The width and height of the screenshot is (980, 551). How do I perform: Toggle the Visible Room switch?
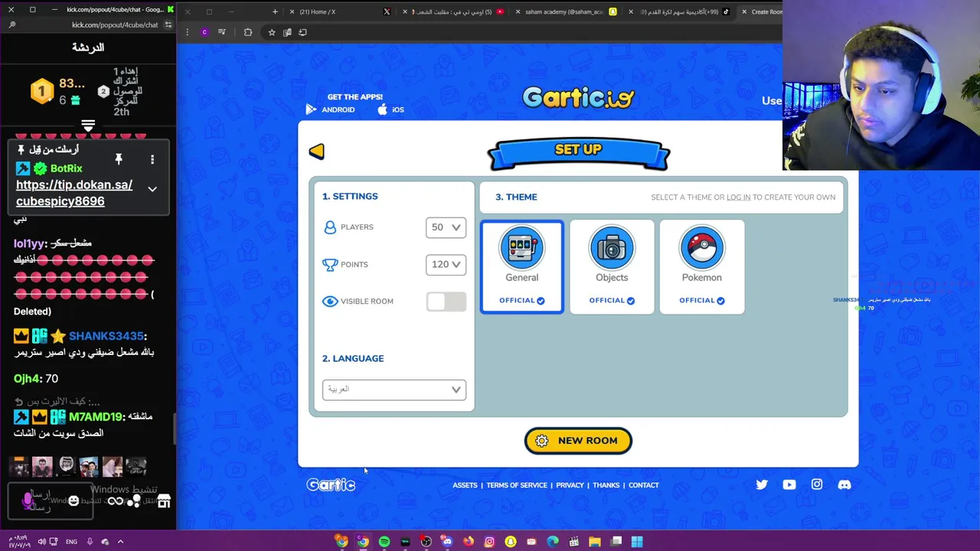446,302
